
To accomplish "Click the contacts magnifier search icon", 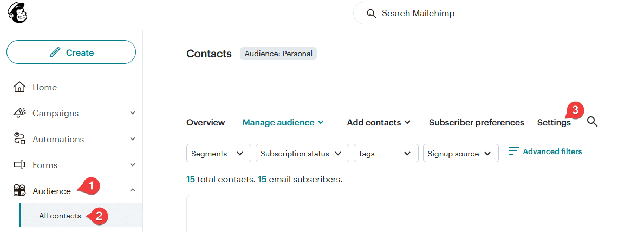I will 592,122.
